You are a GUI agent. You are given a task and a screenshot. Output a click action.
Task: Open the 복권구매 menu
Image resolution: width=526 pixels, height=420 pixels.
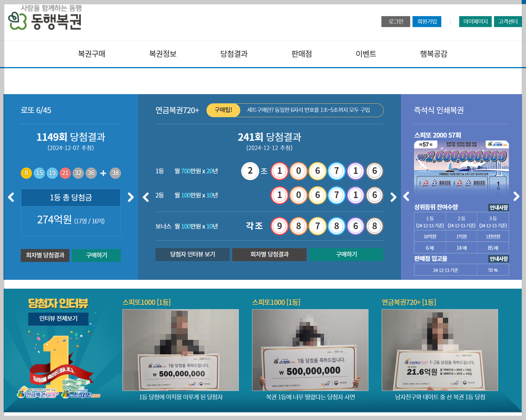coord(92,54)
